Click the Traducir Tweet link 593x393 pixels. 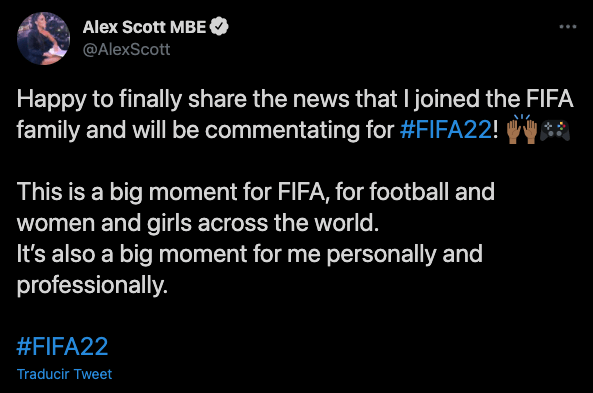click(65, 374)
